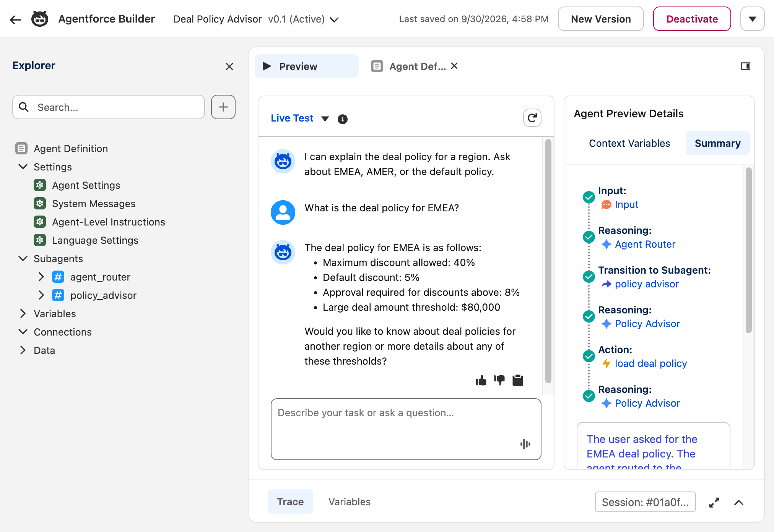Expand the Variables section
Viewport: 774px width, 532px height.
pos(23,313)
